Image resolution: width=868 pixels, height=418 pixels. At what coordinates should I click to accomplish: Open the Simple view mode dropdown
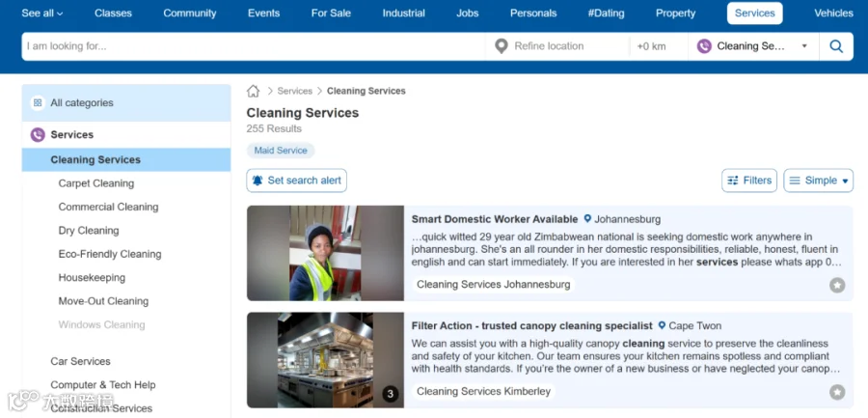(x=818, y=181)
